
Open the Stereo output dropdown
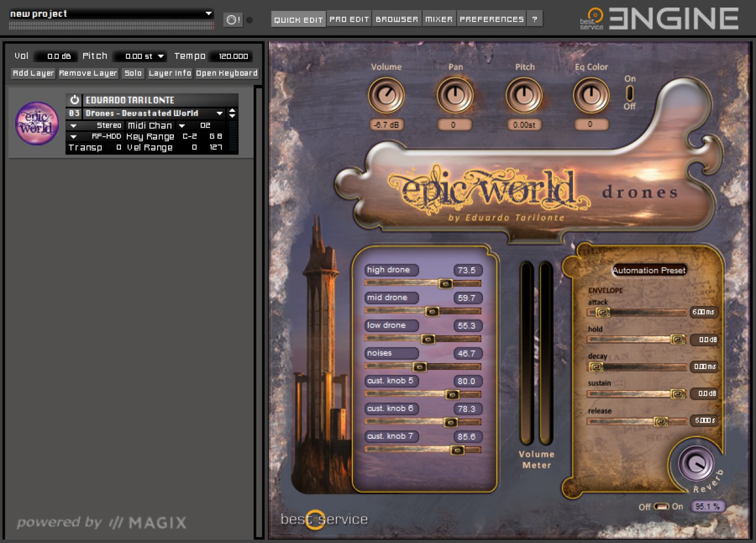coord(73,126)
